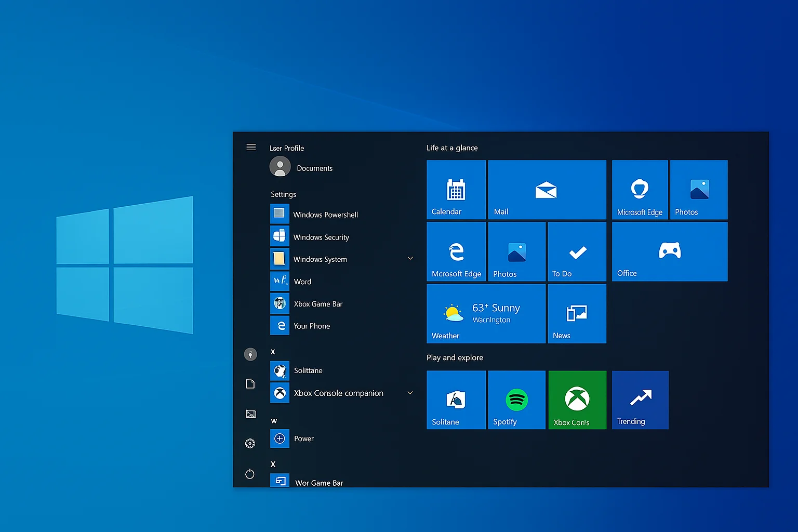
Task: Open the Power app icon under W
Action: pos(280,438)
